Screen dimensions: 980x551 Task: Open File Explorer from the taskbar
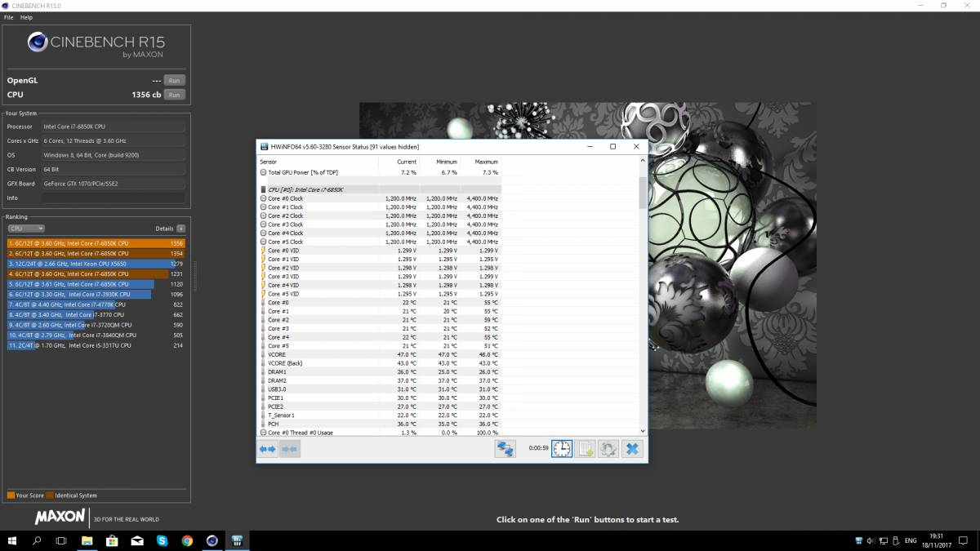click(x=87, y=540)
